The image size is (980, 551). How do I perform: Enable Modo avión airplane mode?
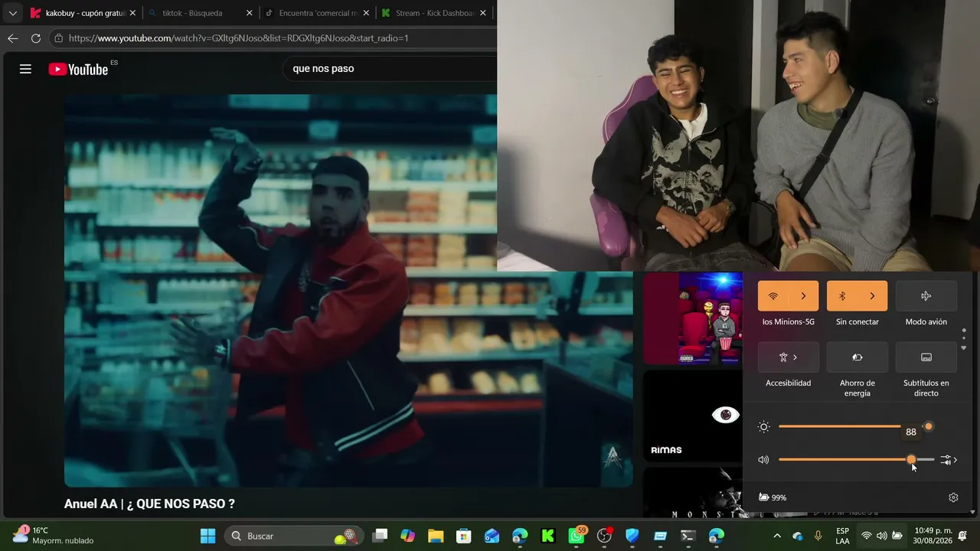click(x=926, y=296)
